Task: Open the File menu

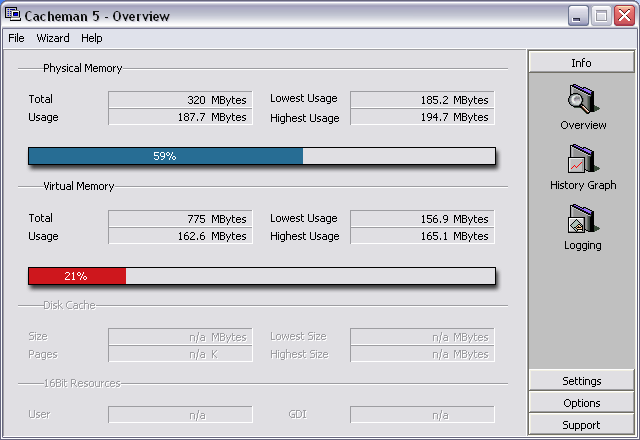Action: [16, 38]
